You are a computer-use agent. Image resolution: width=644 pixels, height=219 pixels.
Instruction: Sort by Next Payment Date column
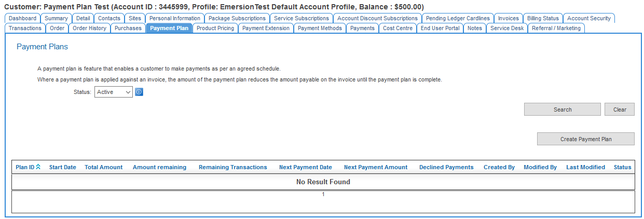pyautogui.click(x=305, y=167)
